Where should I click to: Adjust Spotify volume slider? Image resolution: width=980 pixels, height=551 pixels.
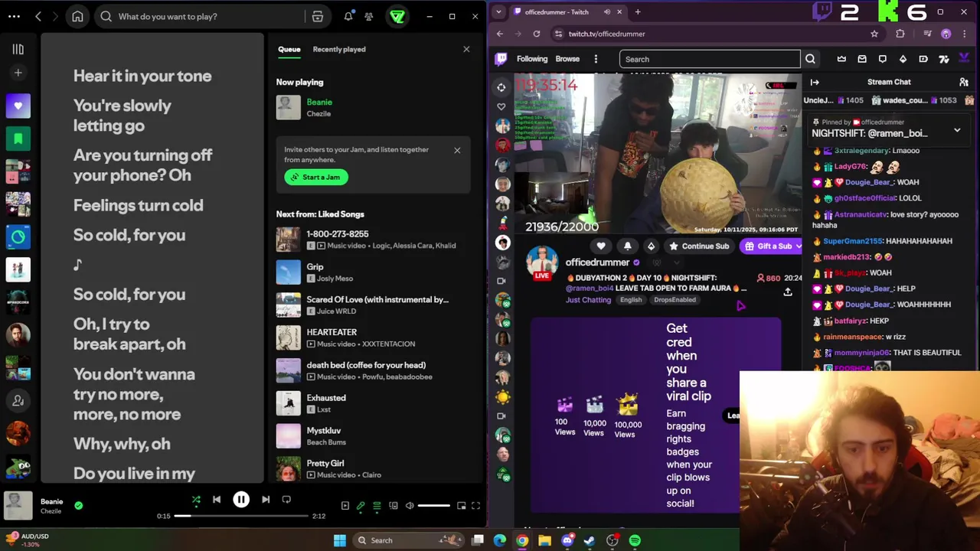(434, 506)
